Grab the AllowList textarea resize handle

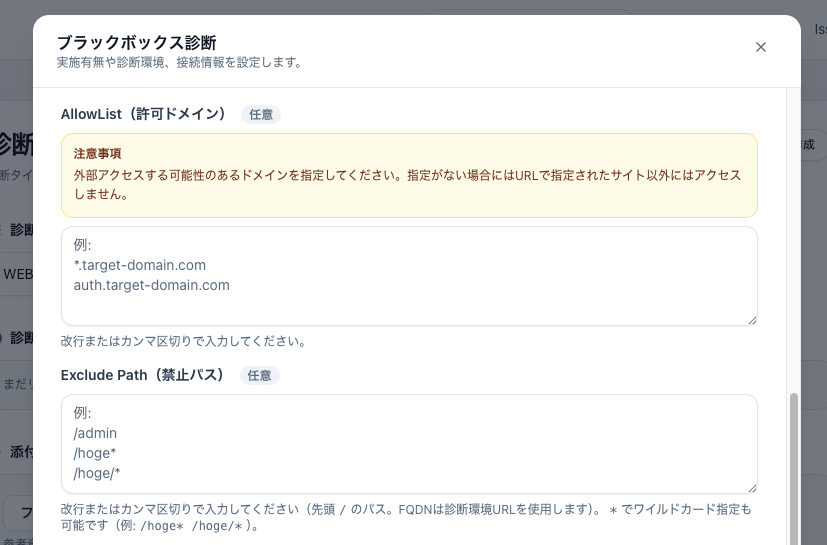click(752, 320)
